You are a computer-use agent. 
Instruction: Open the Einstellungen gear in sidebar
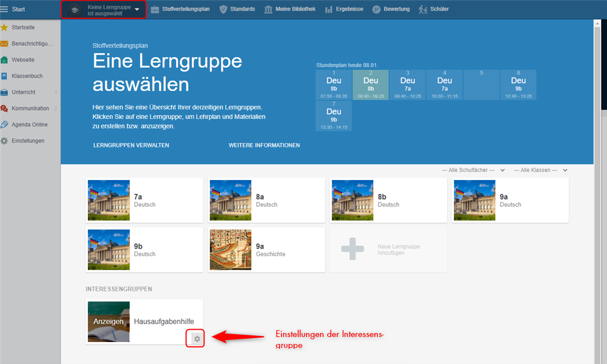coord(5,141)
